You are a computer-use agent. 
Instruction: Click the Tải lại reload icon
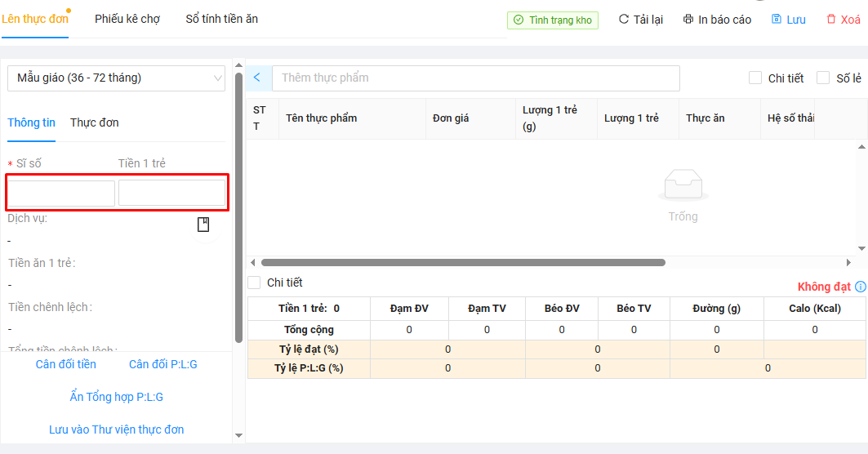(624, 20)
